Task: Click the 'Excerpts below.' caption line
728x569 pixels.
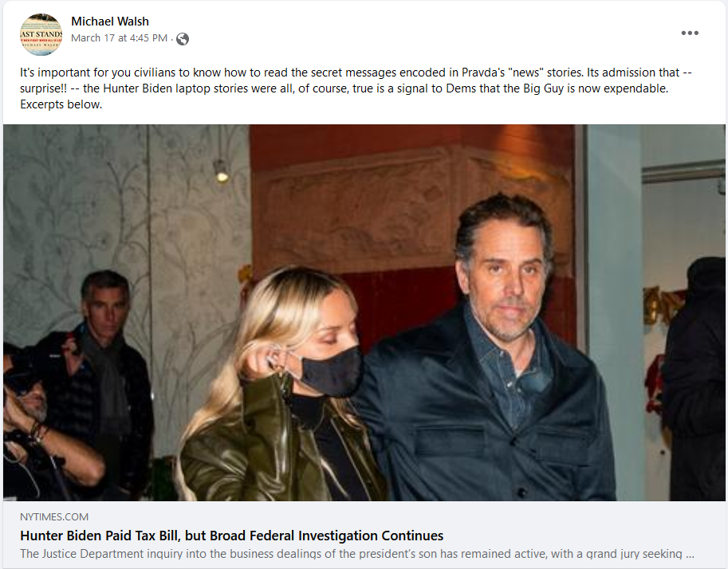Action: pos(61,104)
